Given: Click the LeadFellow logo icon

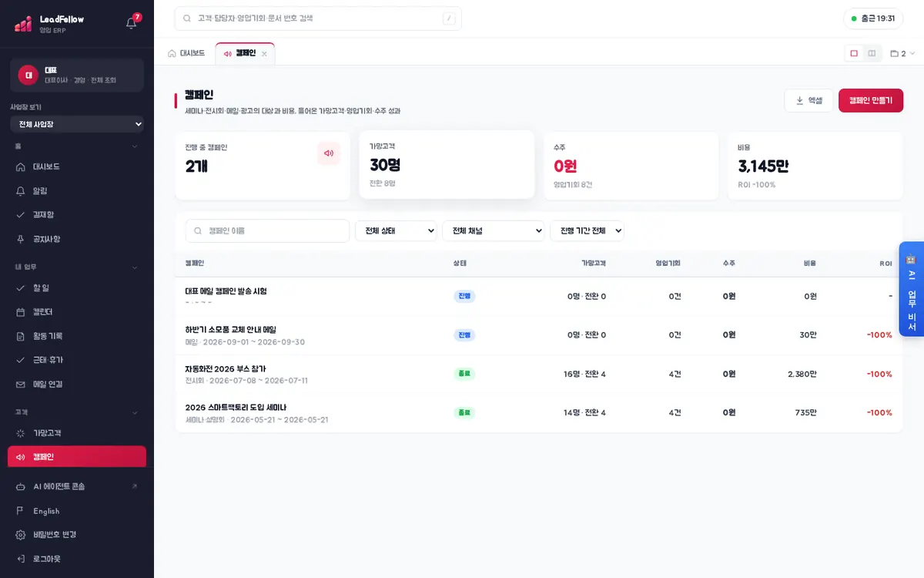Looking at the screenshot, I should tap(22, 23).
